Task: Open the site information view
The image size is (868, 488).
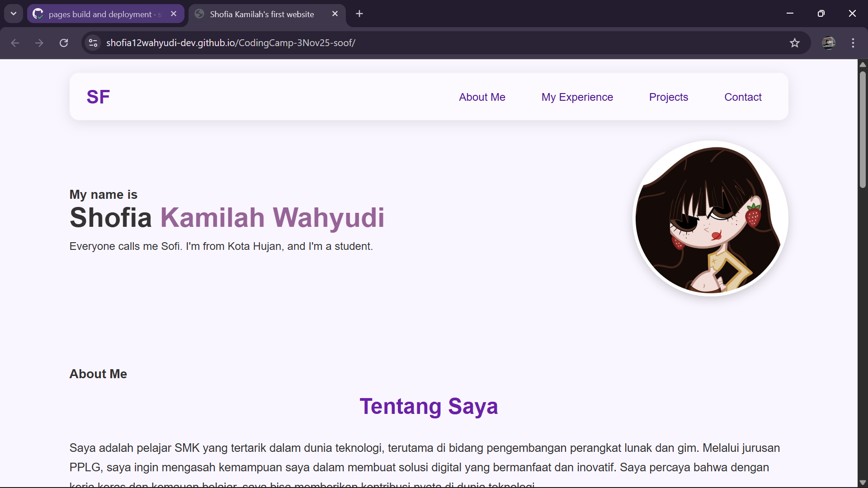Action: click(93, 43)
